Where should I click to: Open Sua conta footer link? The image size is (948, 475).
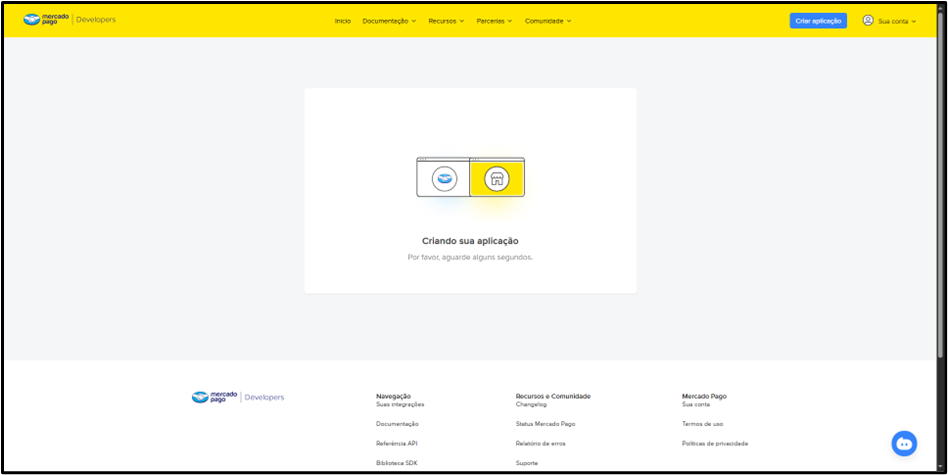tap(696, 404)
